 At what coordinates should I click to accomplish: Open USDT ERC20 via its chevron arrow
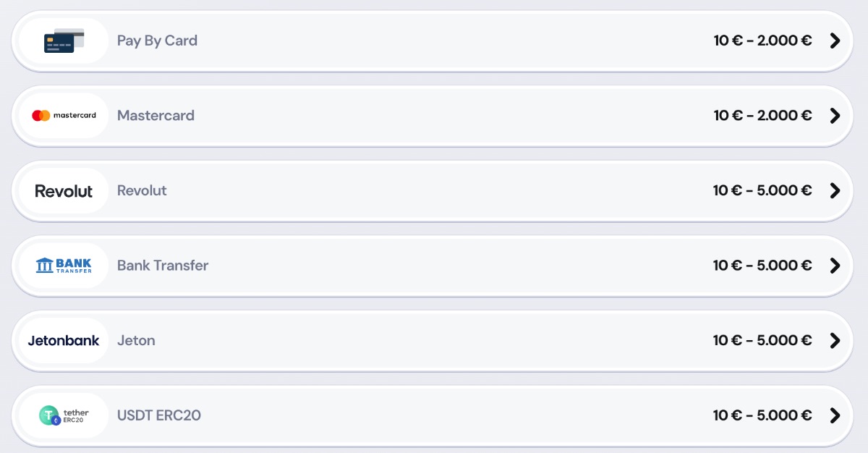(x=834, y=415)
